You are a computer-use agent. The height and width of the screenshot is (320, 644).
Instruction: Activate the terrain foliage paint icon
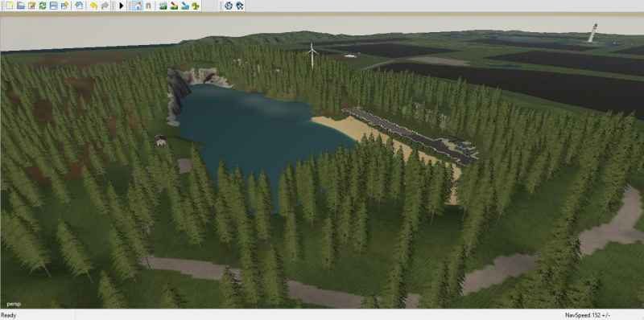[185, 6]
